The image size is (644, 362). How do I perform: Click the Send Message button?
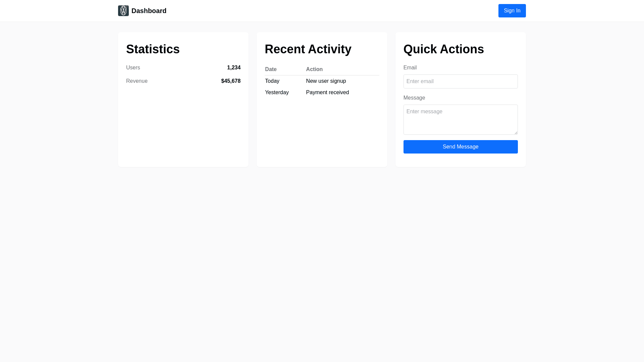(460, 147)
